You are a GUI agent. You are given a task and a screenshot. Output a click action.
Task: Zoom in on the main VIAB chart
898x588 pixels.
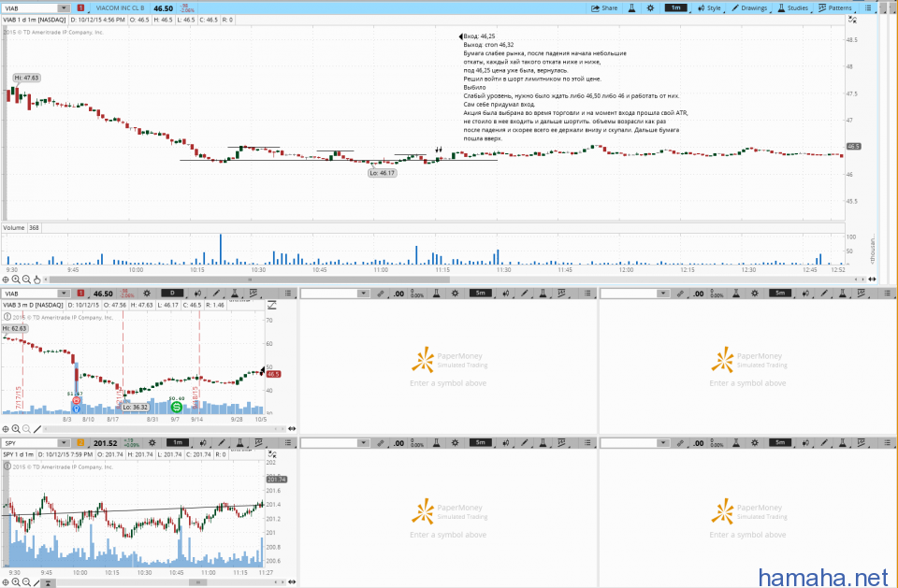coord(16,280)
